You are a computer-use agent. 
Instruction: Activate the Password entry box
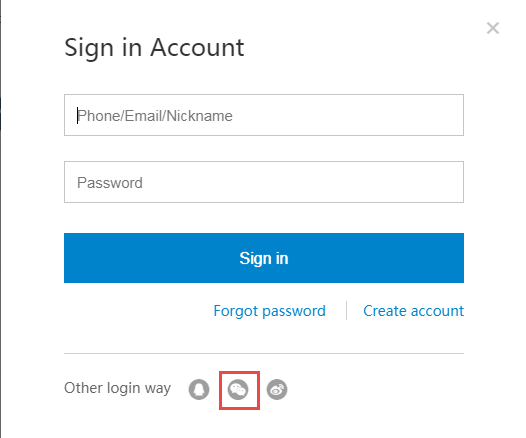[x=264, y=182]
